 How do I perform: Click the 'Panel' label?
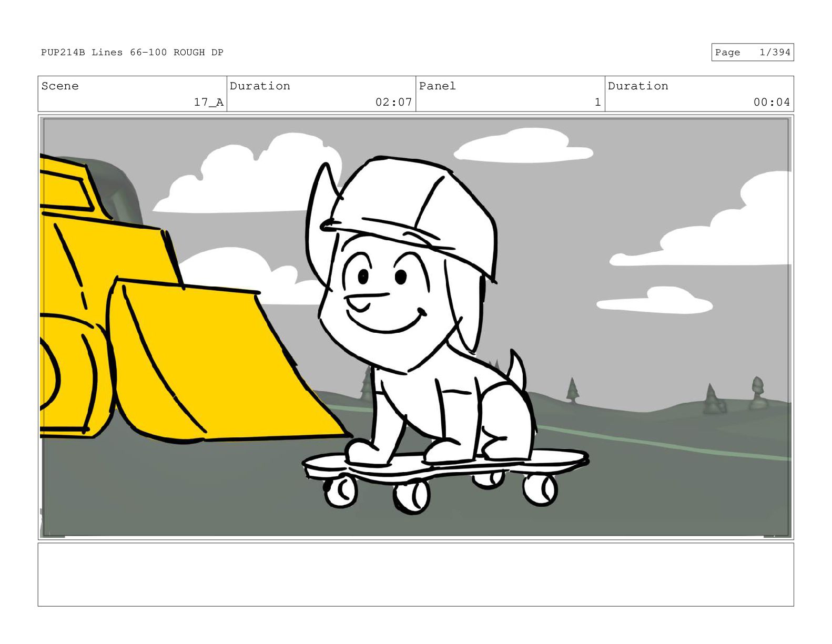click(438, 86)
